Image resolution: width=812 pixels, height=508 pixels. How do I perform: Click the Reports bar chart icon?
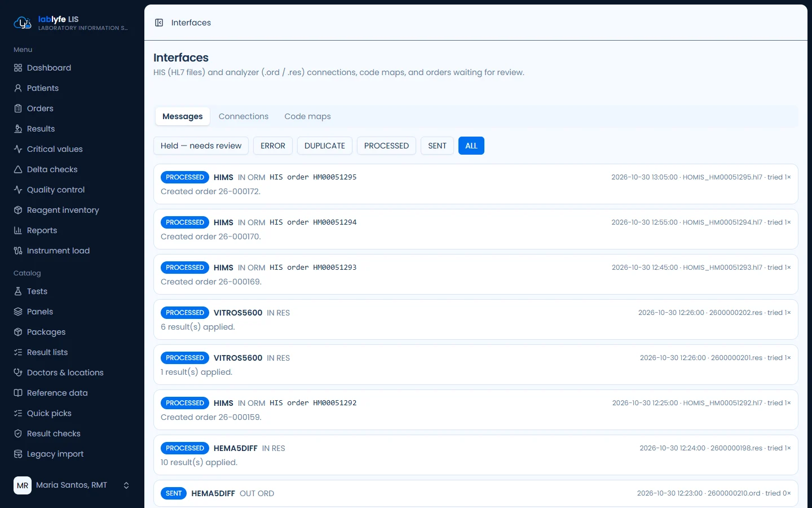pyautogui.click(x=18, y=230)
